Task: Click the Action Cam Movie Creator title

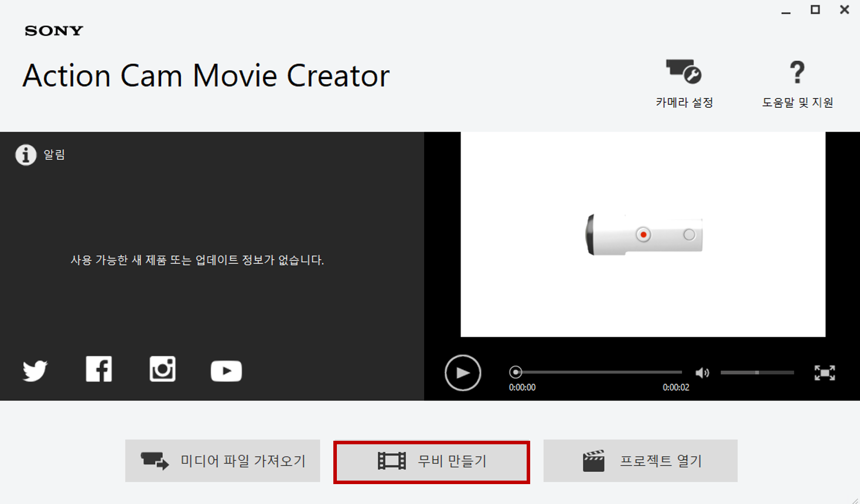Action: pos(206,76)
